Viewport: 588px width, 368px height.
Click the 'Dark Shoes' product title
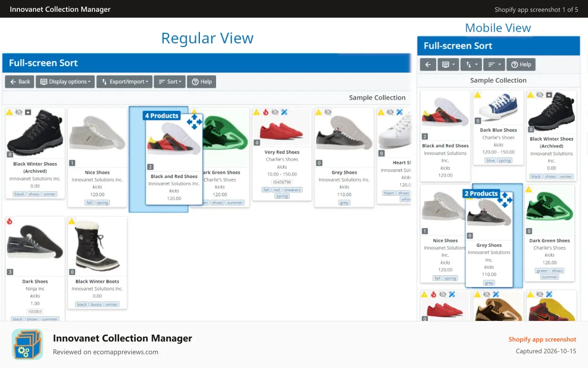(x=35, y=282)
